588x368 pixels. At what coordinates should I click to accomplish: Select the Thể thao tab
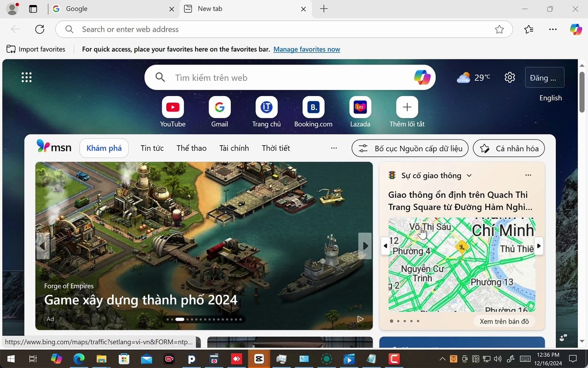[x=191, y=148]
